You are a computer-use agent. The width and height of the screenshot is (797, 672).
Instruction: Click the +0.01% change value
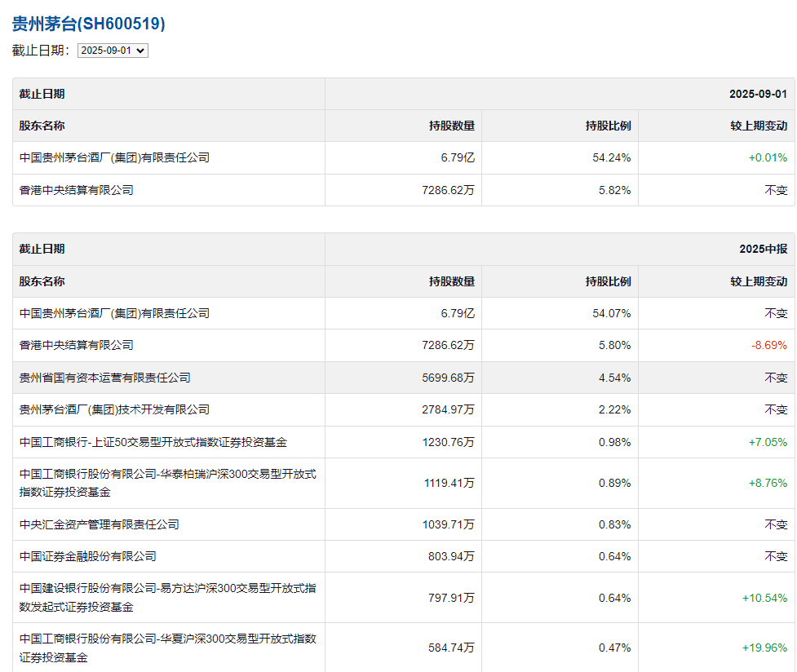pyautogui.click(x=768, y=157)
